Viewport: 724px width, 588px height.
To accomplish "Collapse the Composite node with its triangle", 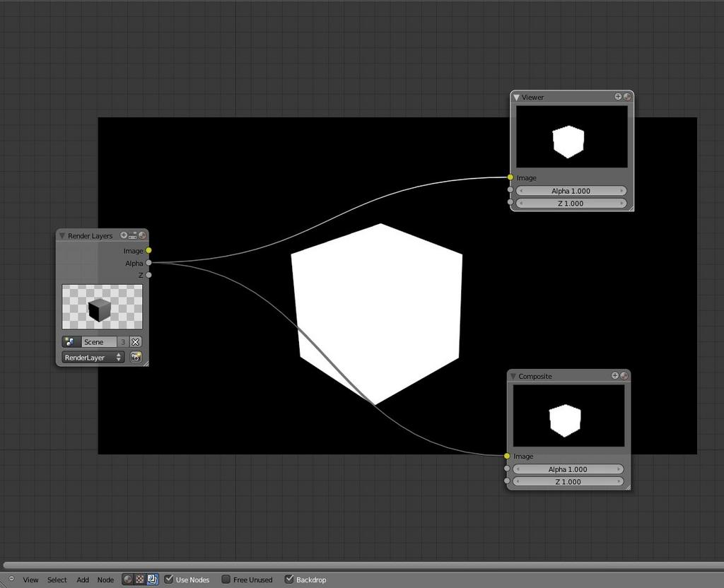I will pos(513,377).
